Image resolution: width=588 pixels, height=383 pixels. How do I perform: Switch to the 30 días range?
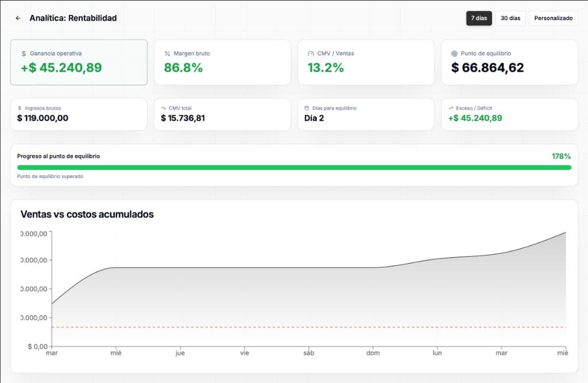tap(510, 18)
